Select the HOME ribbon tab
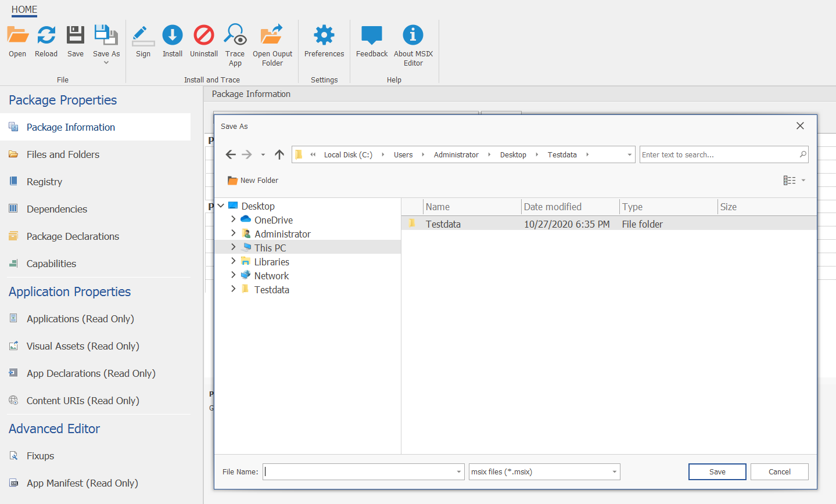Viewport: 836px width, 504px height. 24,9
